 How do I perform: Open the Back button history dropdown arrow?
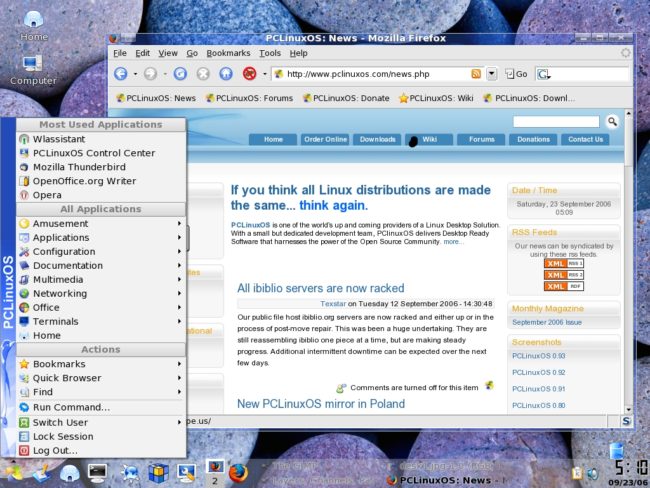(135, 74)
